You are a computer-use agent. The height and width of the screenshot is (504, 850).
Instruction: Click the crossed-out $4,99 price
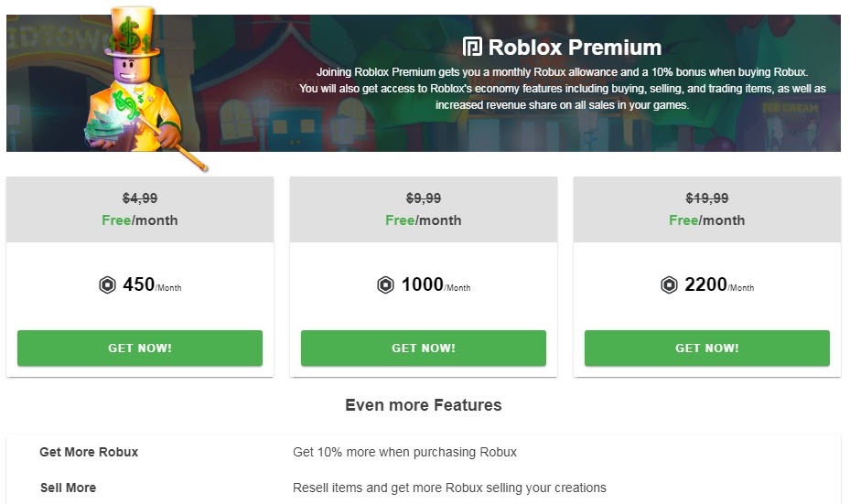pyautogui.click(x=140, y=198)
